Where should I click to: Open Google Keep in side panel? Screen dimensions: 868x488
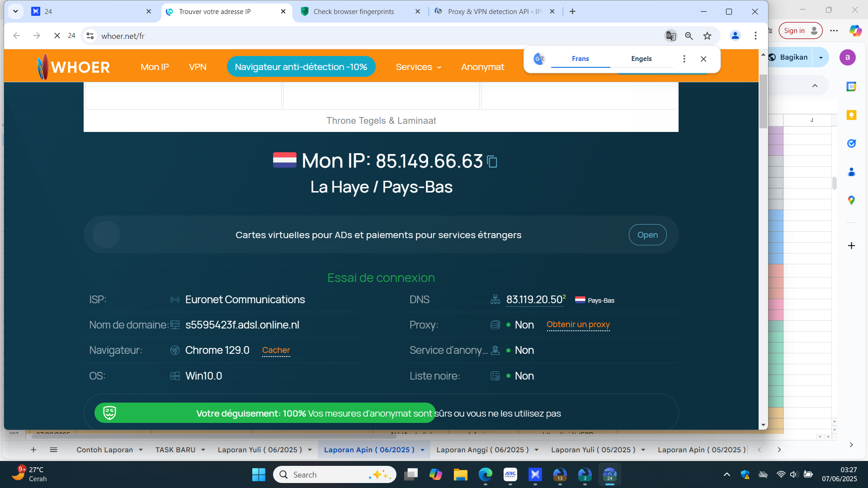click(x=851, y=115)
